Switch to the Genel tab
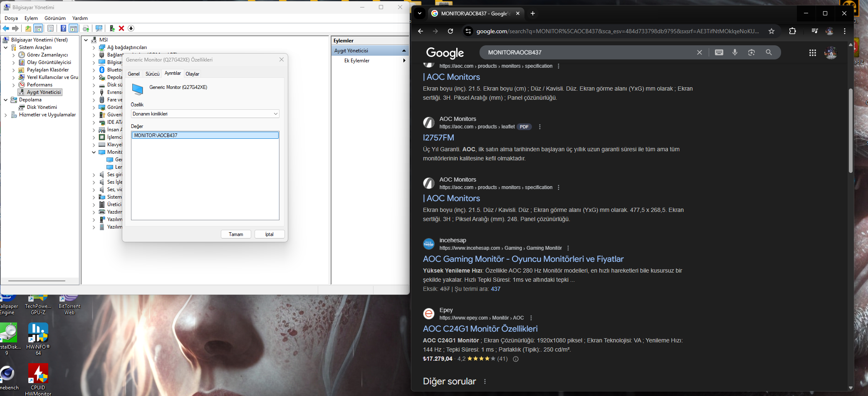The width and height of the screenshot is (868, 396). pyautogui.click(x=134, y=74)
